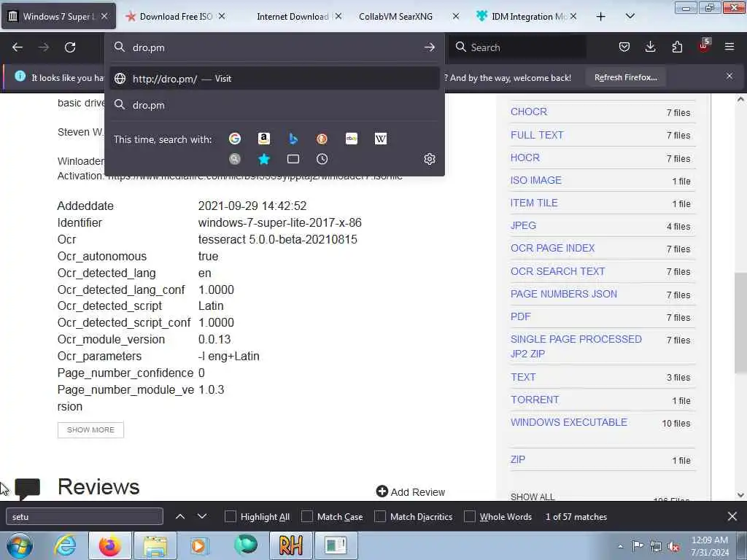Open the List all tabs dropdown arrow
The width and height of the screenshot is (747, 560).
click(630, 16)
